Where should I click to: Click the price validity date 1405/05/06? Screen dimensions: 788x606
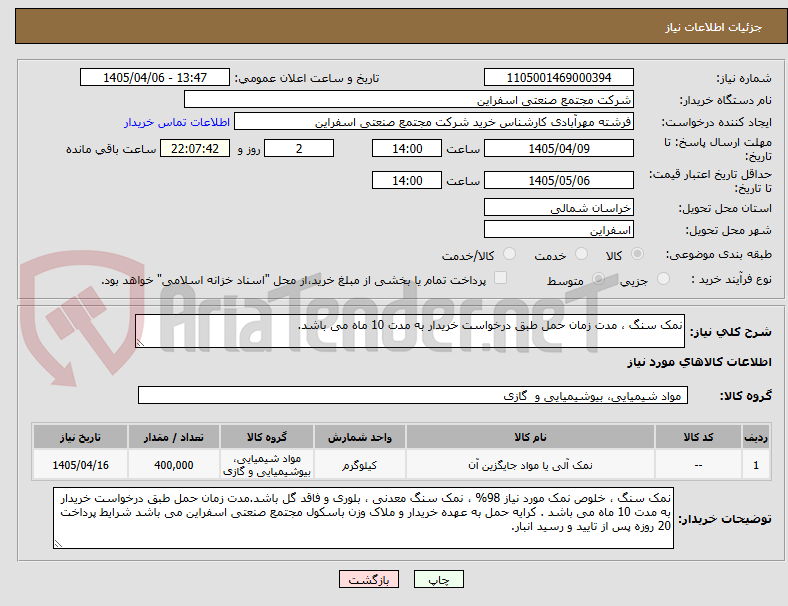coord(558,180)
